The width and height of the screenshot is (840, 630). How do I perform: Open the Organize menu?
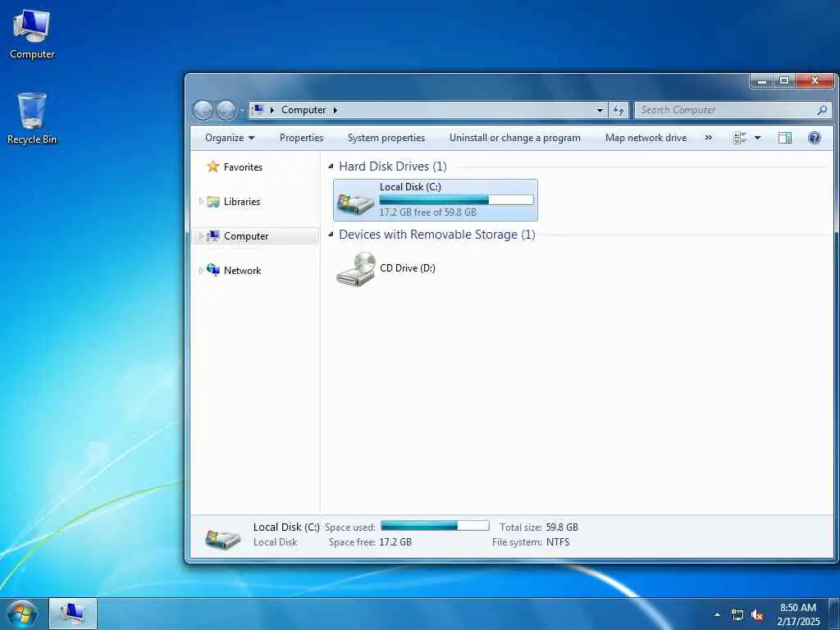click(230, 138)
